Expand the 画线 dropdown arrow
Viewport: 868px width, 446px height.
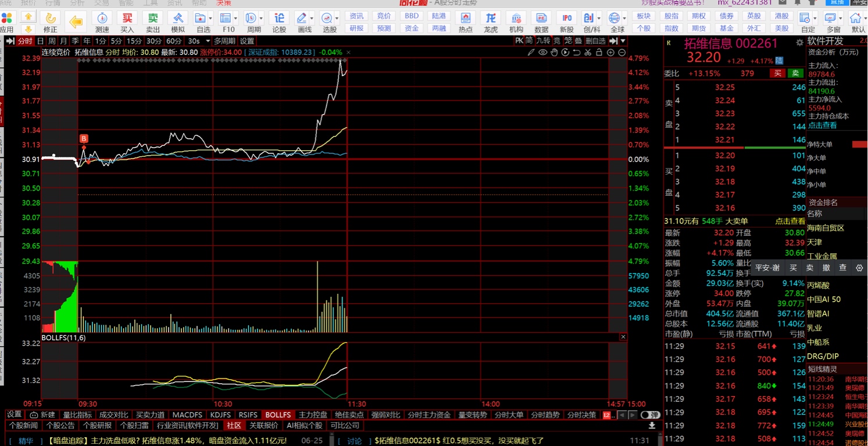point(312,17)
